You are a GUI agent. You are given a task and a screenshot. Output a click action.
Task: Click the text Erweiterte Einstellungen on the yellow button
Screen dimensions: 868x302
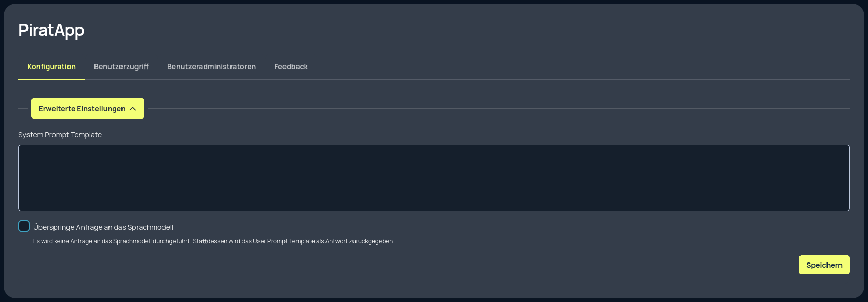[82, 109]
